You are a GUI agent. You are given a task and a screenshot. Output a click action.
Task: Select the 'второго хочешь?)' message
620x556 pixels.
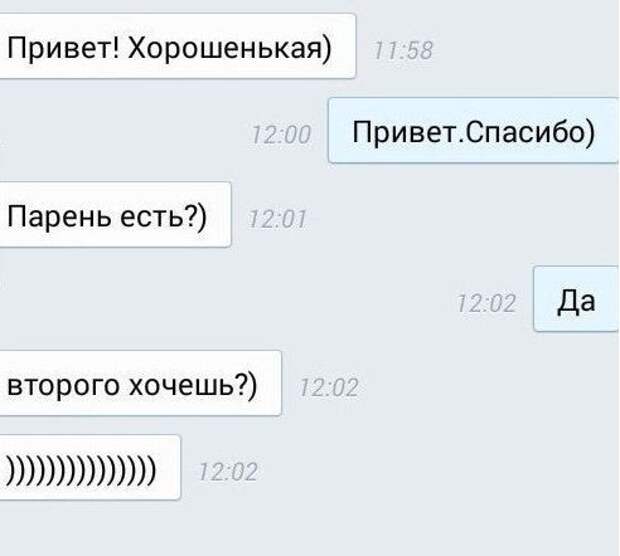coord(140,383)
